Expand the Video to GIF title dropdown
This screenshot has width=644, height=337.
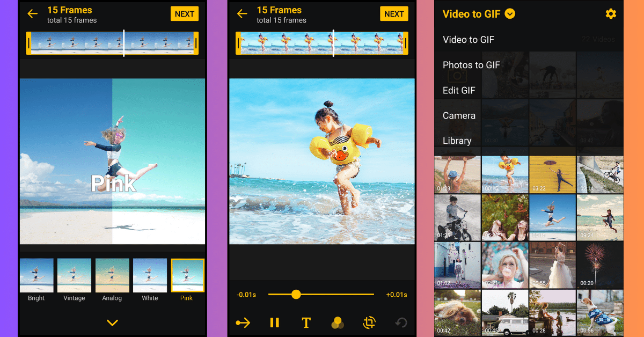pyautogui.click(x=510, y=14)
